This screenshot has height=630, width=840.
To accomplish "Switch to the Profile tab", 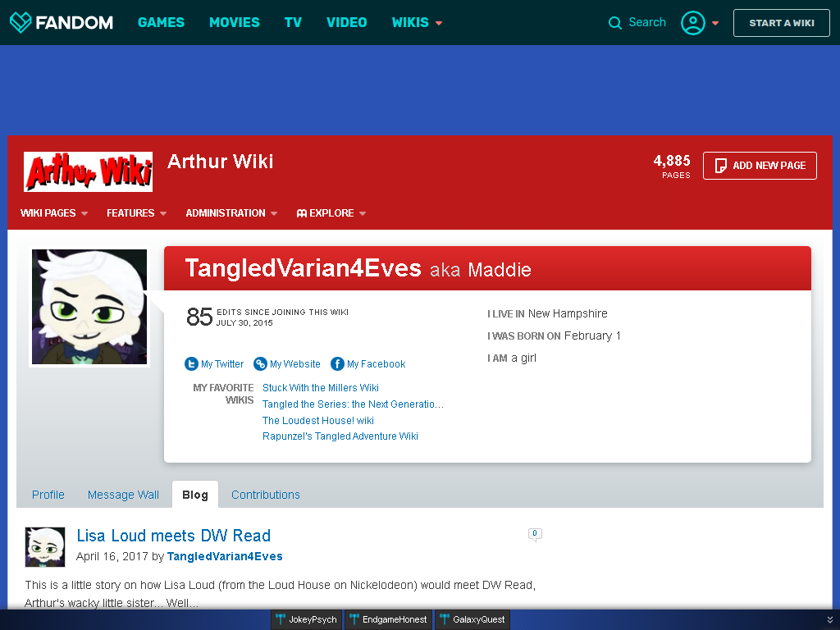I will click(48, 495).
